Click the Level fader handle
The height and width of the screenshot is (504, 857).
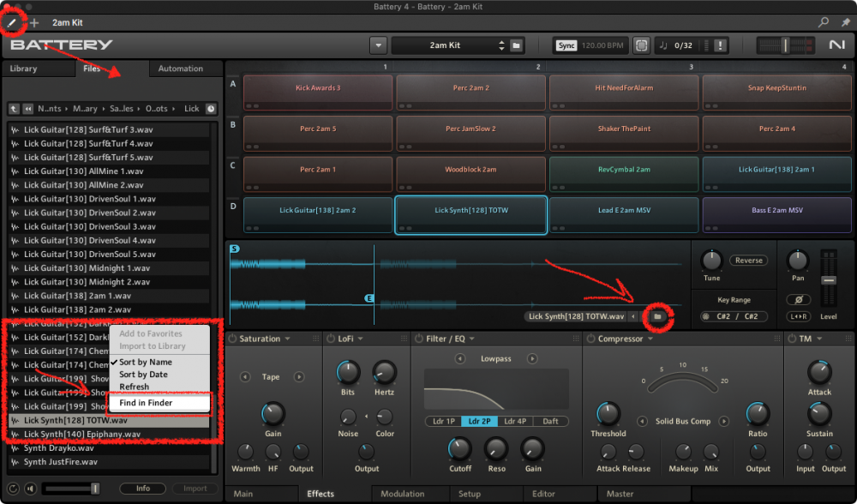[829, 280]
